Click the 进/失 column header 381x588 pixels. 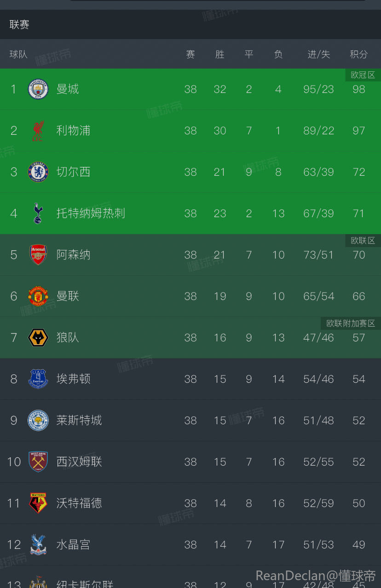pos(318,54)
